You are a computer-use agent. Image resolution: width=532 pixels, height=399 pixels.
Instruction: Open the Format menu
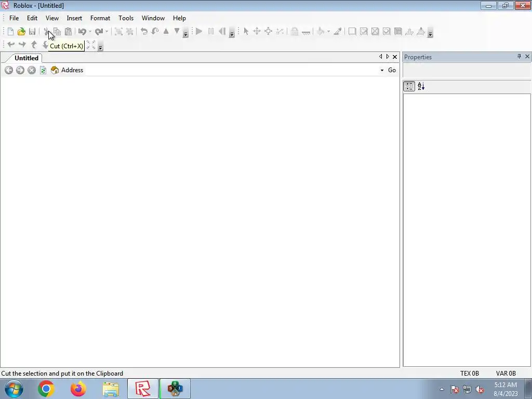pos(100,18)
